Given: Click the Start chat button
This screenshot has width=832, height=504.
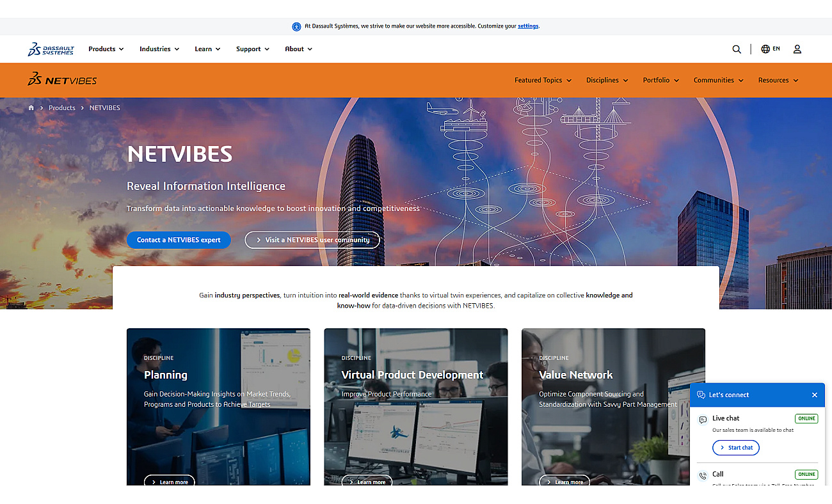Looking at the screenshot, I should tap(736, 448).
